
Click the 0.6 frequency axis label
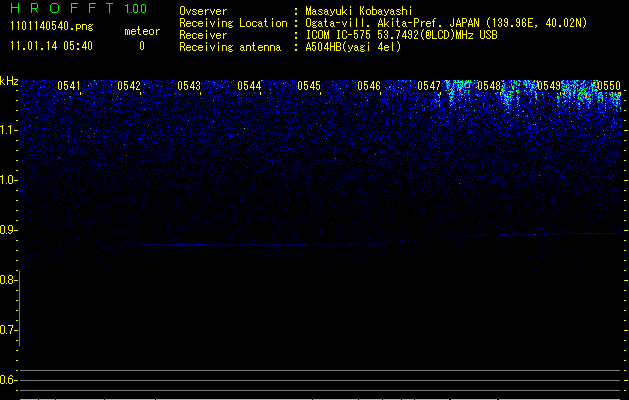pos(8,380)
